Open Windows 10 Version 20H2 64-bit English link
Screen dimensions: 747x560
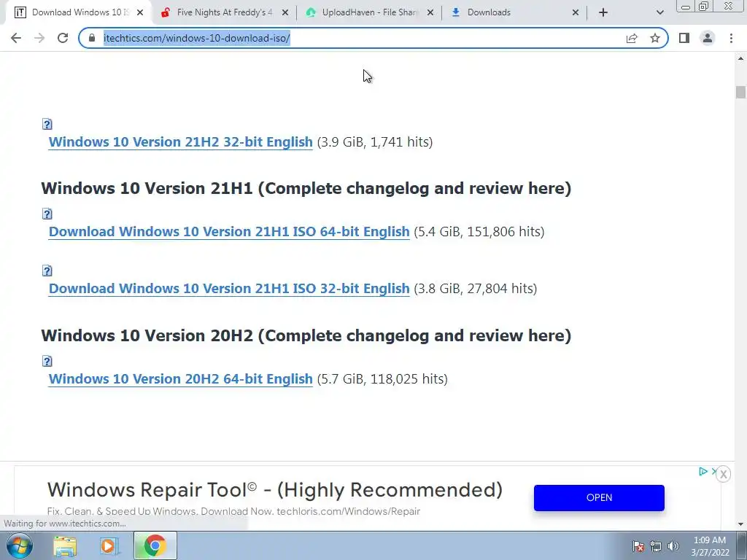pyautogui.click(x=181, y=379)
